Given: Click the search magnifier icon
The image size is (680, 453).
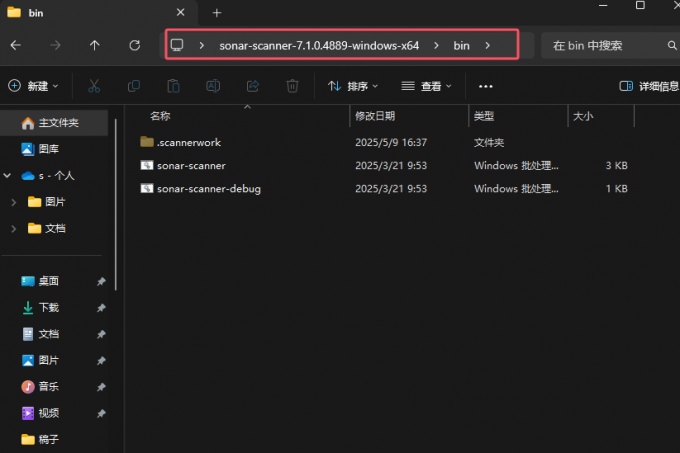Looking at the screenshot, I should [x=672, y=45].
